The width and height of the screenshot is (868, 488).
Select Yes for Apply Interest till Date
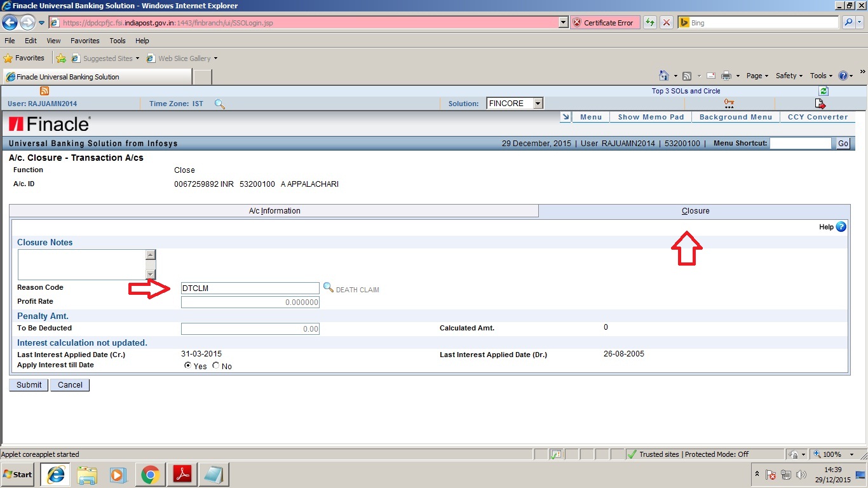point(188,365)
